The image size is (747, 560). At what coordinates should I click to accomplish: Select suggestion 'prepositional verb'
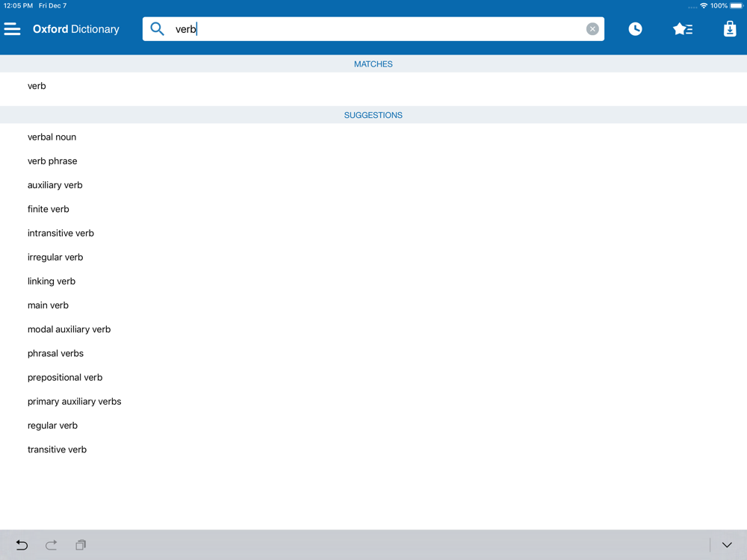coord(373,378)
